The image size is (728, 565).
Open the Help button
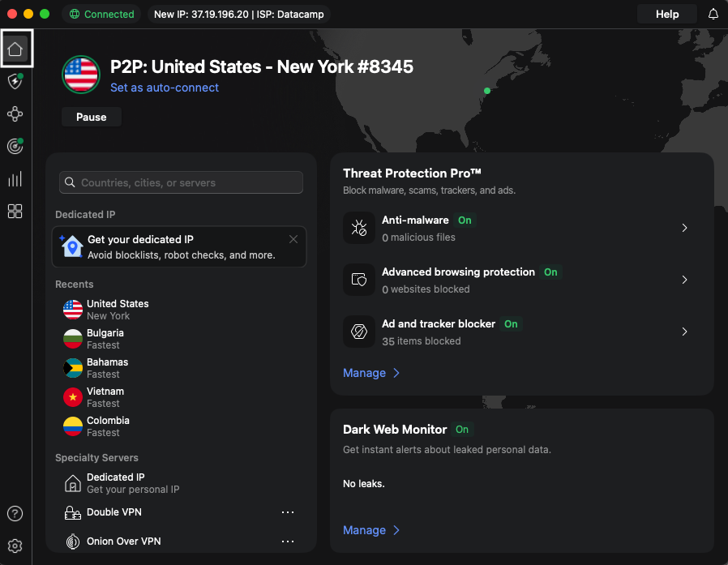[667, 15]
